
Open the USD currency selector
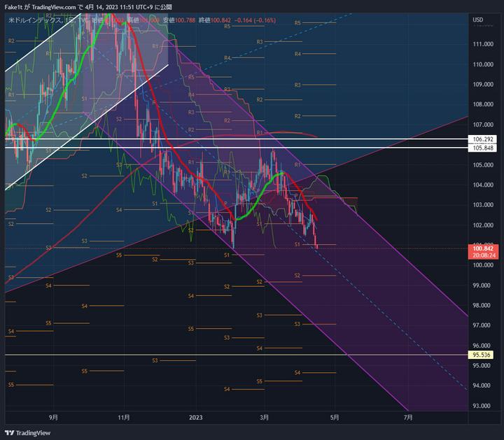478,20
